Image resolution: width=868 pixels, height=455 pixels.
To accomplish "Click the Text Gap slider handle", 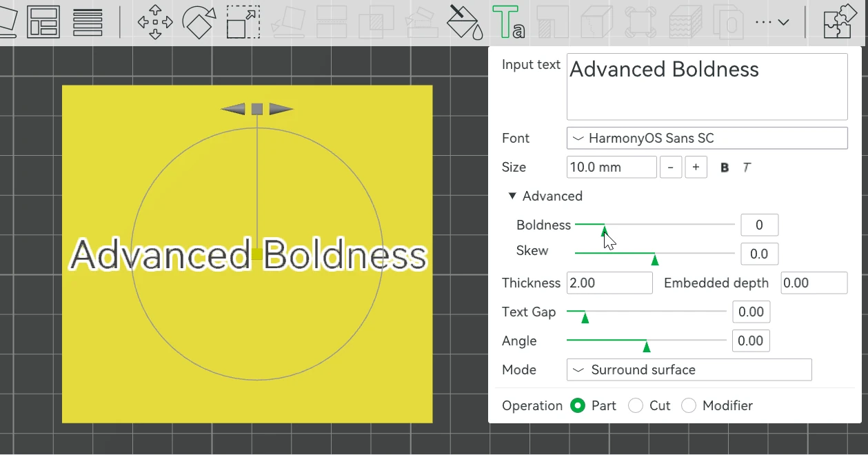I will [x=585, y=317].
